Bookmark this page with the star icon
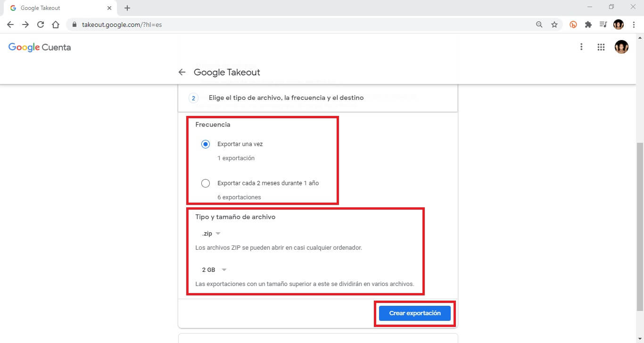Viewport: 644px width, 343px height. click(554, 24)
